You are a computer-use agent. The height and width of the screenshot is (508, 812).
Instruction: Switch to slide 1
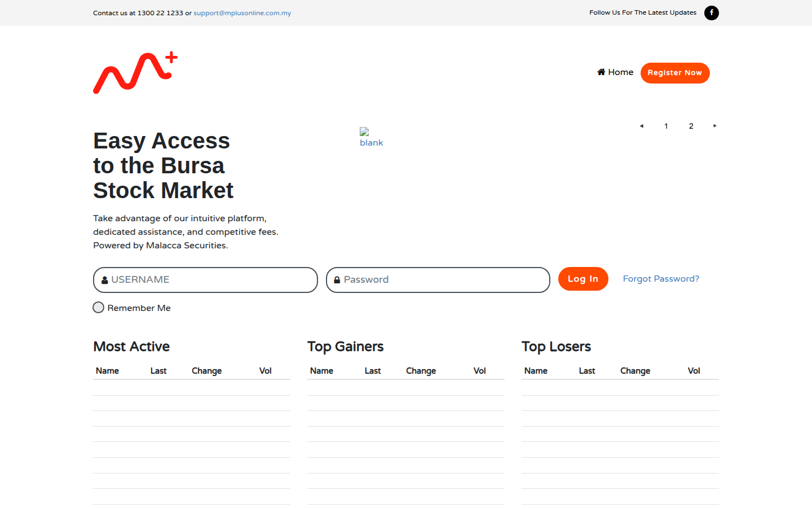[x=666, y=126]
